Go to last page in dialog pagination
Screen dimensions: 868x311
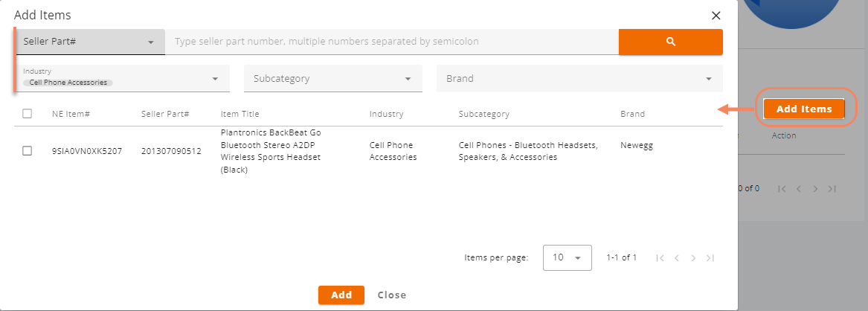coord(710,258)
